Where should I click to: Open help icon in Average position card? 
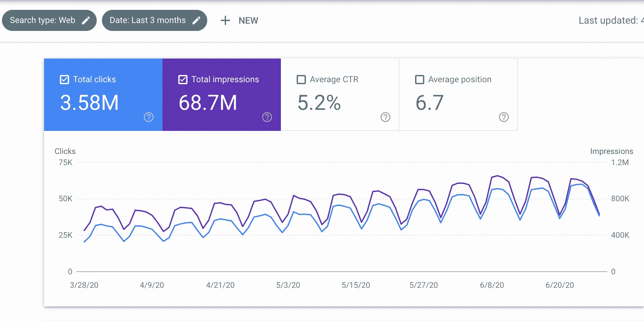tap(504, 117)
